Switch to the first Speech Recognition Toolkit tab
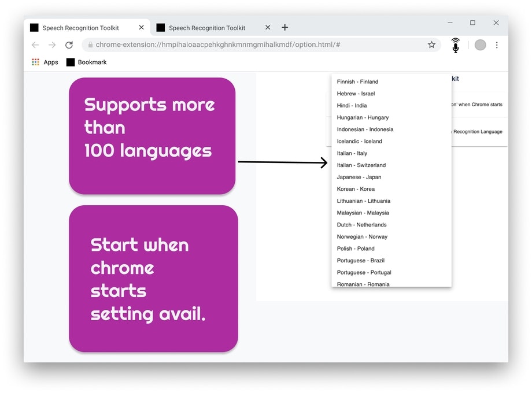 (x=80, y=27)
